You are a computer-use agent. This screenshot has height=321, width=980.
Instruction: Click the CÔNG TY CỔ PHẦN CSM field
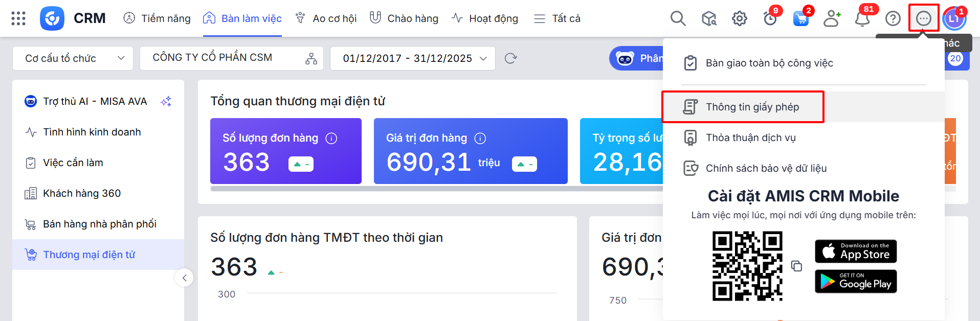tap(232, 58)
